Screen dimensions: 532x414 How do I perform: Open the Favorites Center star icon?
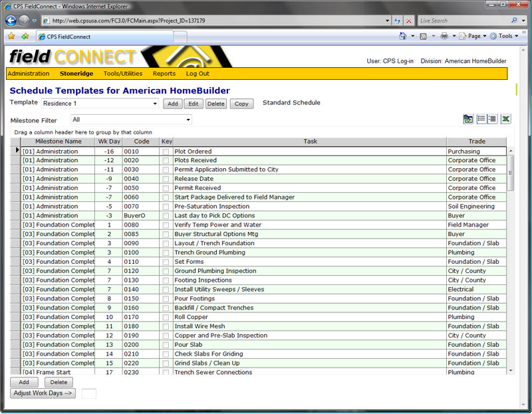[11, 36]
